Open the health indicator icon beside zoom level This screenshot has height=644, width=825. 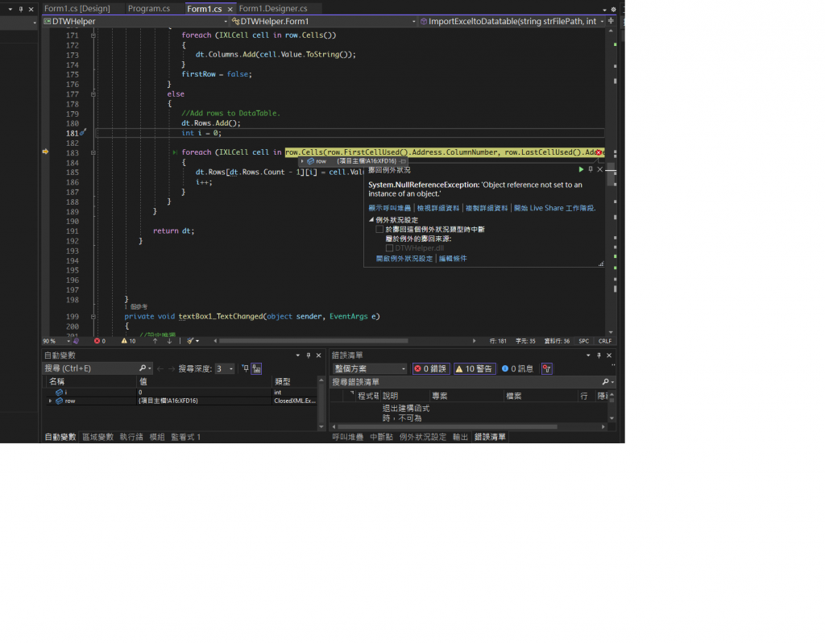[x=77, y=341]
